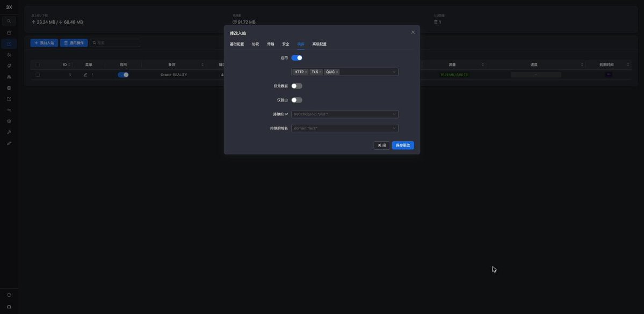Sort the table by the 流量 column arrows
644x314 pixels.
pyautogui.click(x=482, y=65)
